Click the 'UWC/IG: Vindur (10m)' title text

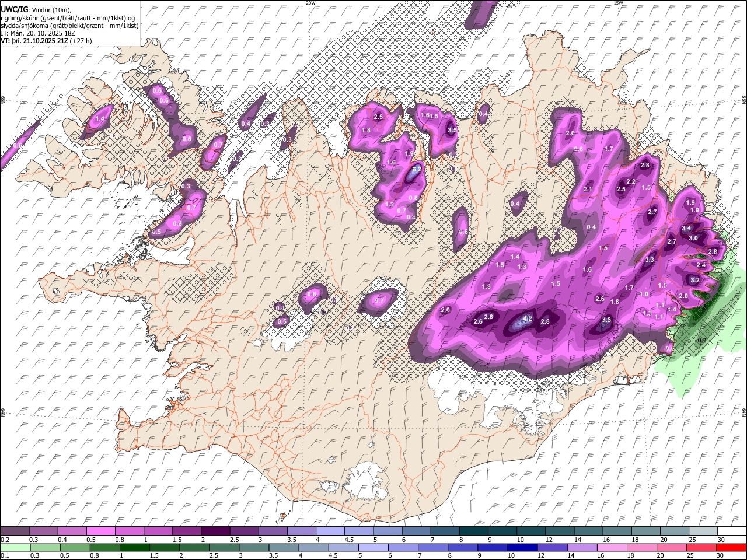[36, 10]
